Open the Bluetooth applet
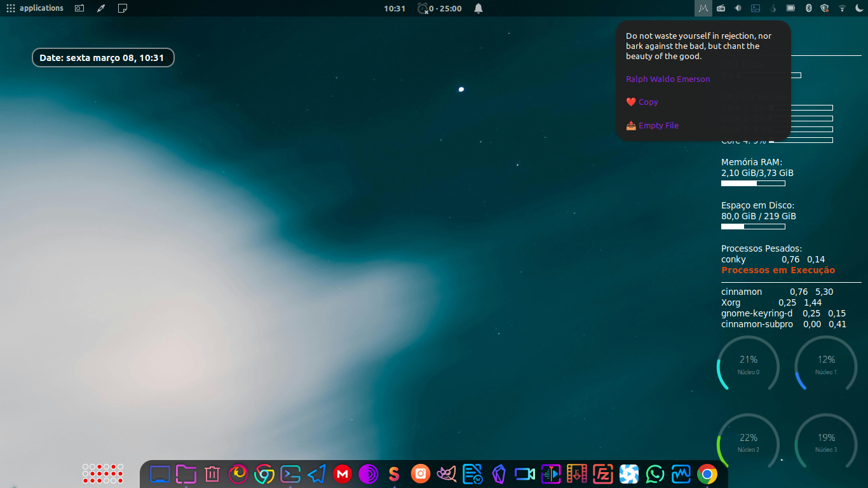Viewport: 868px width, 488px height. click(x=808, y=8)
